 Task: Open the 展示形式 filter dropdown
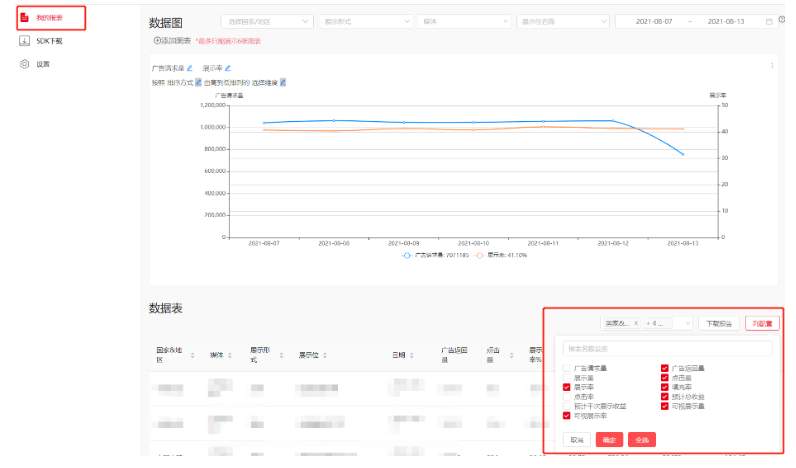365,21
